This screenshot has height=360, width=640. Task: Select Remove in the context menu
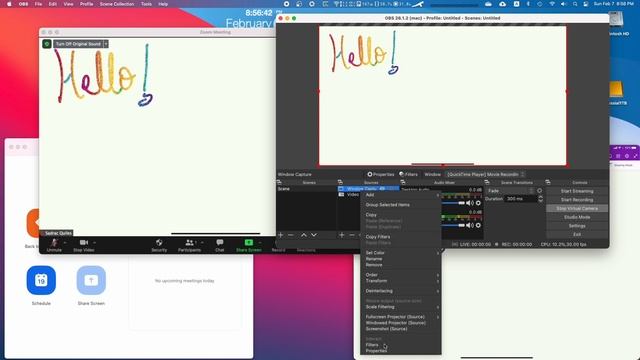[374, 265]
